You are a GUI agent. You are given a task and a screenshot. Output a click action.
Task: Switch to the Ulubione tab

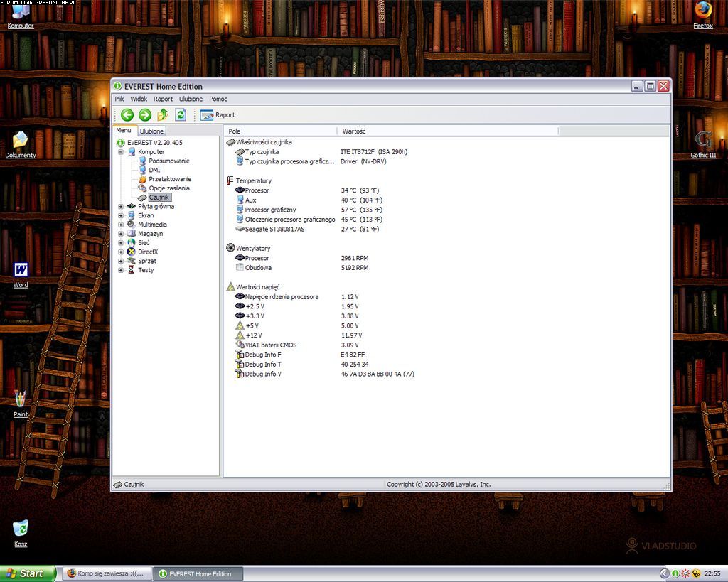click(x=151, y=131)
